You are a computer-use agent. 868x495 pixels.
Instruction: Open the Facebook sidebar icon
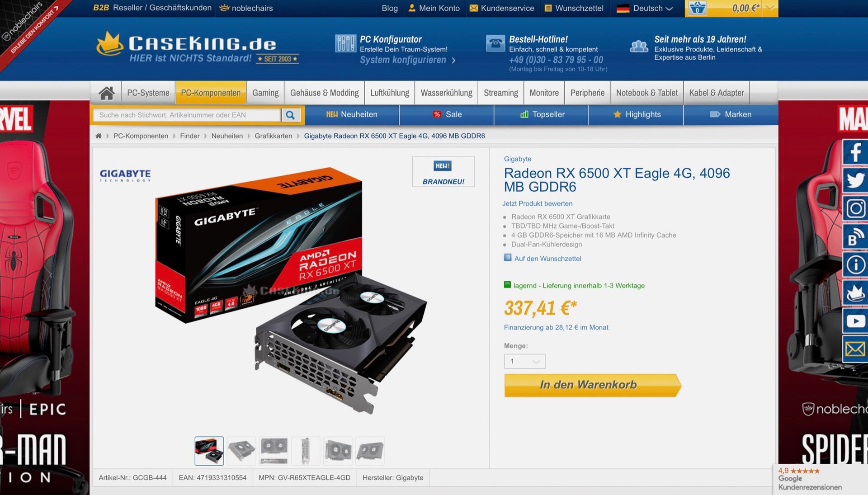855,152
